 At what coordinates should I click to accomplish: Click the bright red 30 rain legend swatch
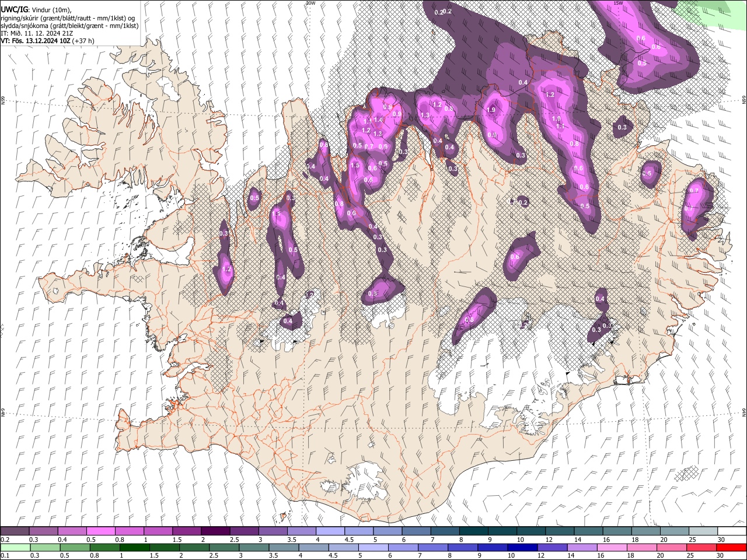(732, 548)
